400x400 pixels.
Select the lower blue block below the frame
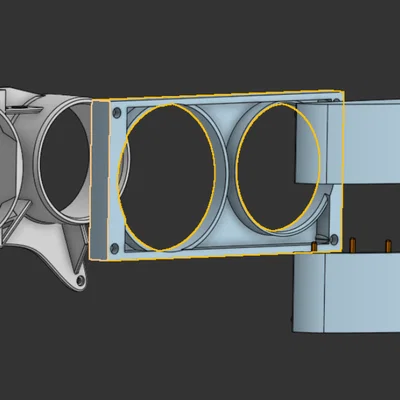(347, 293)
